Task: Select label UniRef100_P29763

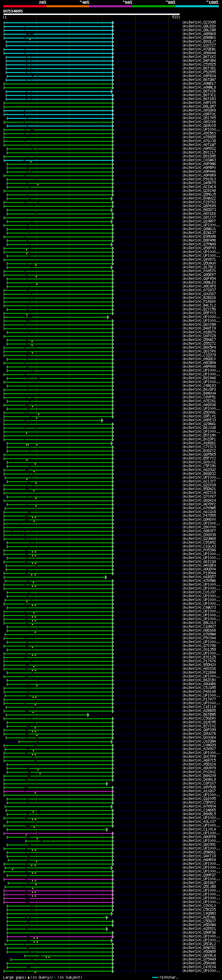Action: [x=199, y=202]
